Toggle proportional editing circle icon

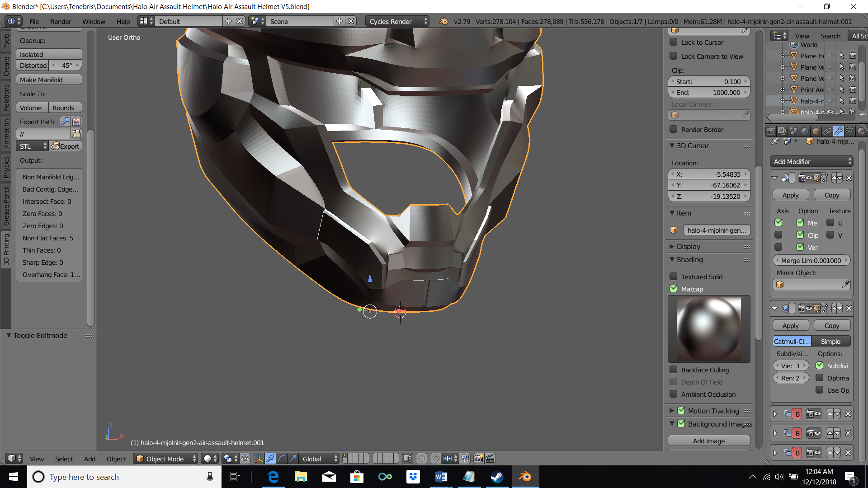(421, 459)
